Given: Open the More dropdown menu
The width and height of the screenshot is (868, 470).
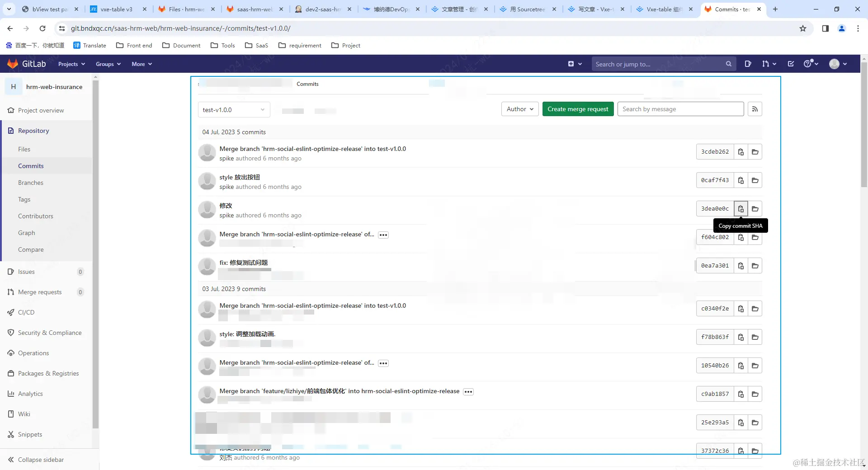Looking at the screenshot, I should (142, 64).
